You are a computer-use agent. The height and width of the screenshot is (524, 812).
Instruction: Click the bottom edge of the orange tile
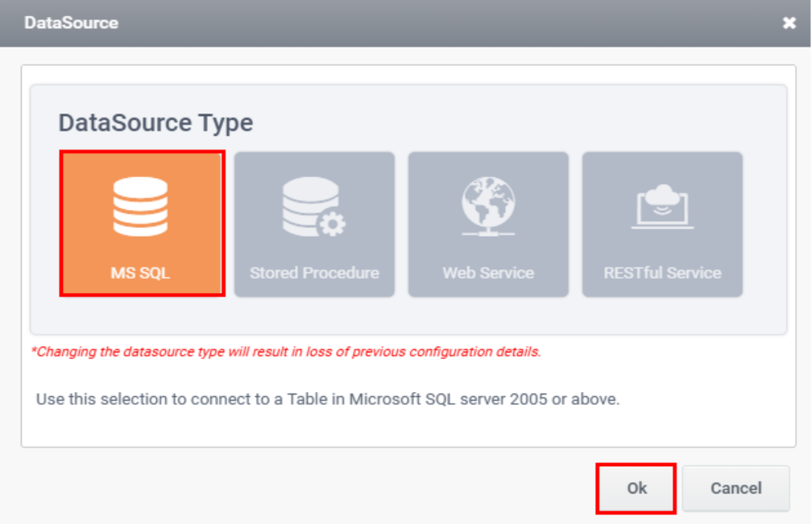pos(141,293)
